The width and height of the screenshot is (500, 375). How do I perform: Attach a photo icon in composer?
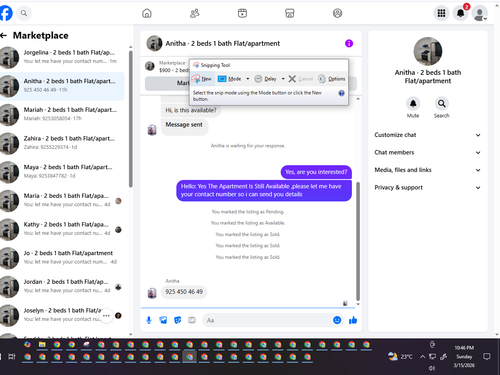point(163,320)
